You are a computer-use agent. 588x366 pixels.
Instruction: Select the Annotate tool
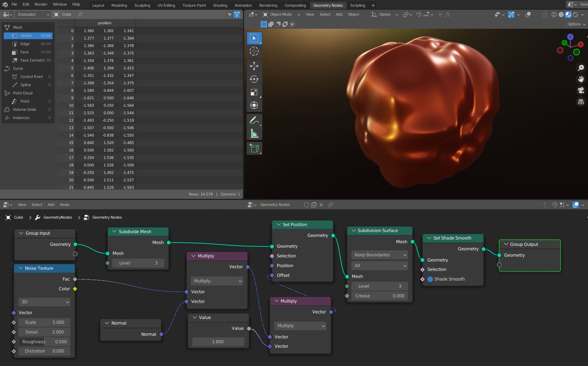[254, 120]
